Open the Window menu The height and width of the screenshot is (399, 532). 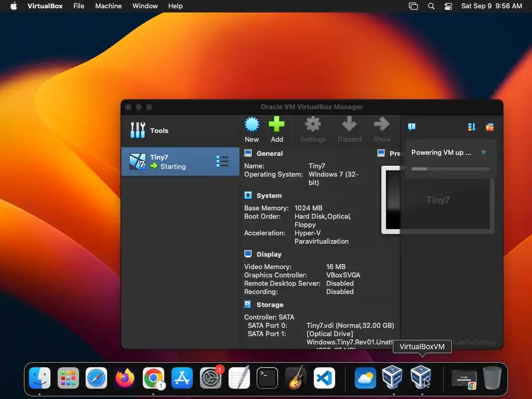[145, 6]
